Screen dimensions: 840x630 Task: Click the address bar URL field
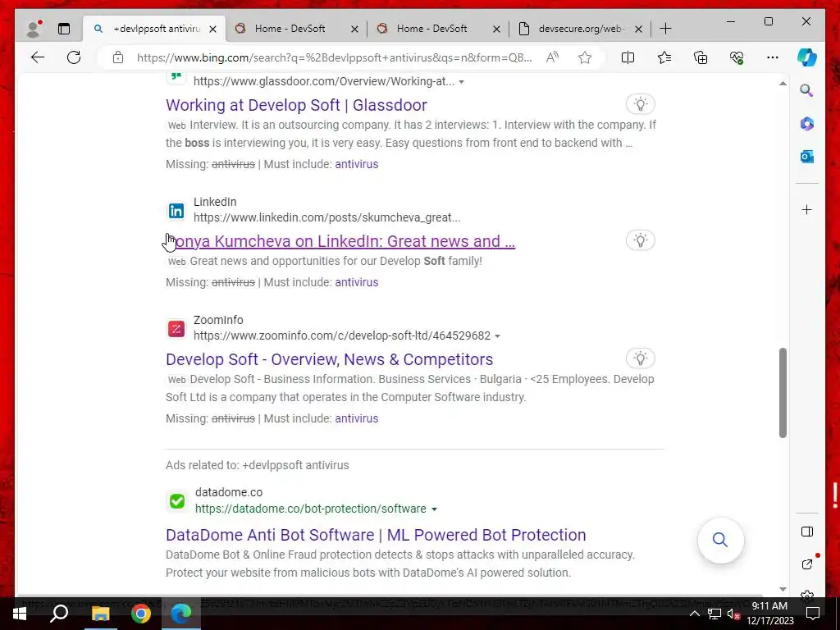click(335, 57)
